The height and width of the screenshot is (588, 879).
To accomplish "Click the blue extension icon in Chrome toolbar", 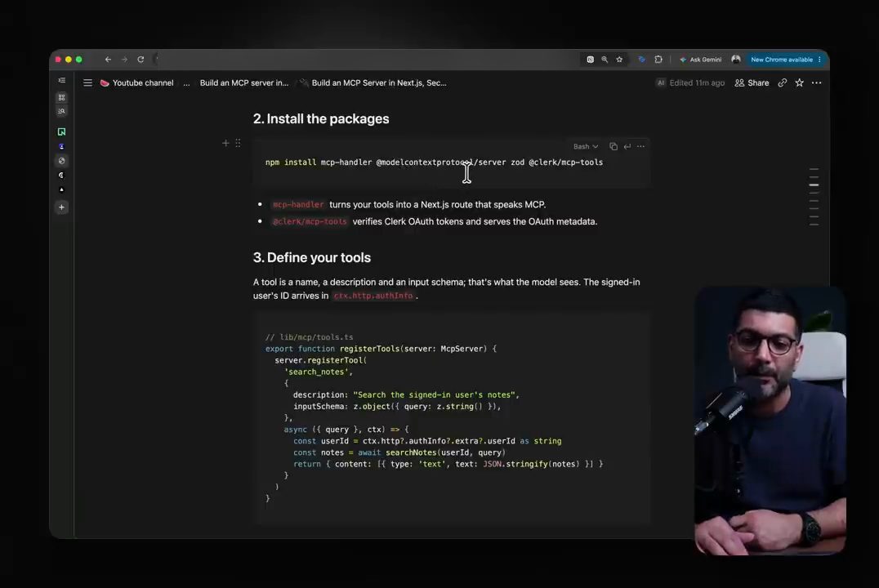I will click(x=642, y=60).
